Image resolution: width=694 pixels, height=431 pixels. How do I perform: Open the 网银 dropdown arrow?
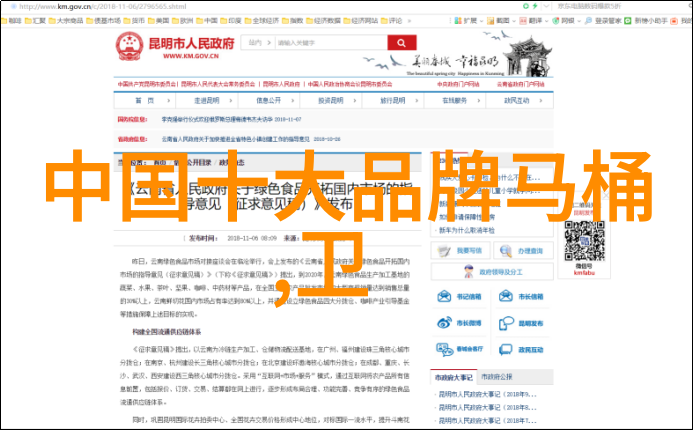pos(579,21)
